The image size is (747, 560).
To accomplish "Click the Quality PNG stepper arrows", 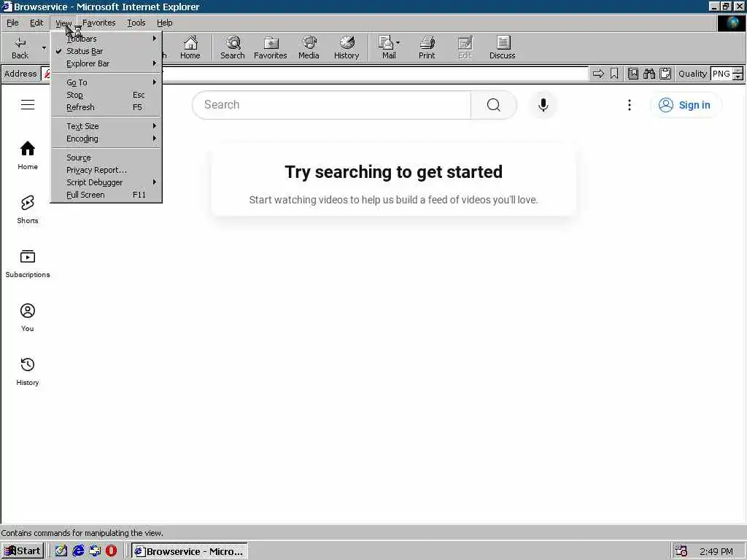I will (738, 74).
